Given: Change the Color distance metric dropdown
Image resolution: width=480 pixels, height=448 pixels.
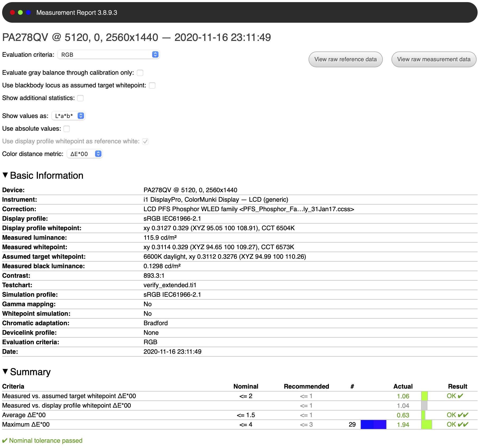Looking at the screenshot, I should (85, 154).
